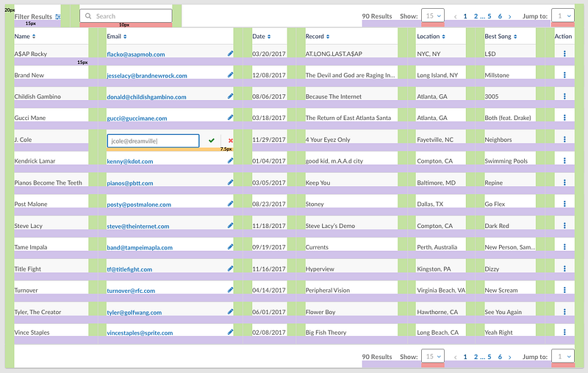Image resolution: width=588 pixels, height=373 pixels.
Task: Open bottom Jump to page dropdown
Action: pyautogui.click(x=563, y=357)
